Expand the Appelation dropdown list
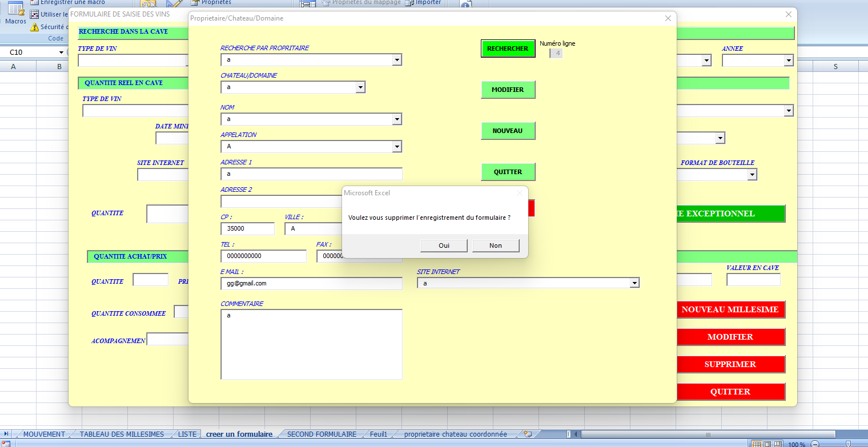Viewport: 868px width, 447px height. [x=397, y=147]
